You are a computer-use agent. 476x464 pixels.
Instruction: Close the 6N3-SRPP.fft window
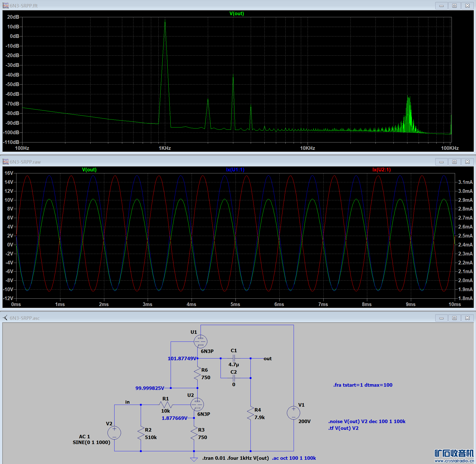[467, 5]
